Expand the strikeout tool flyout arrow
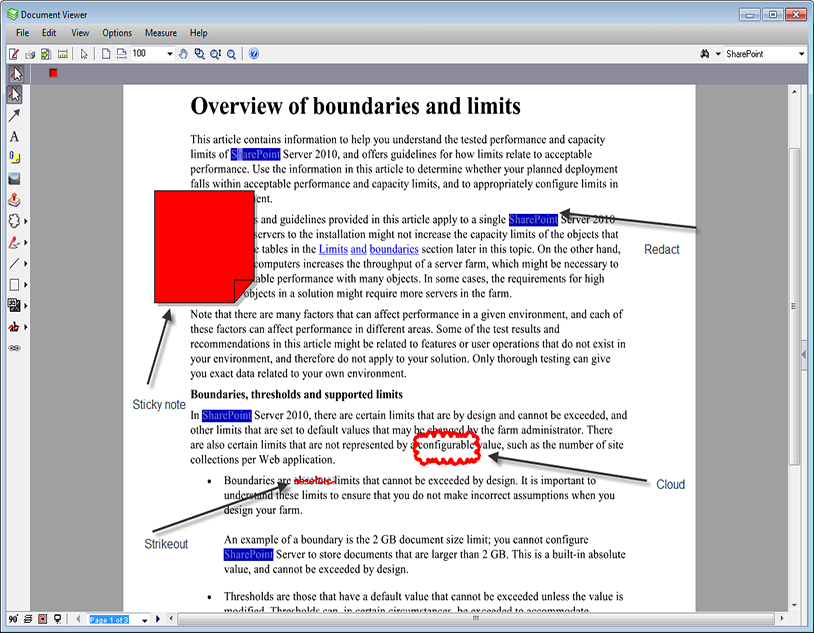This screenshot has width=814, height=633. click(x=25, y=327)
